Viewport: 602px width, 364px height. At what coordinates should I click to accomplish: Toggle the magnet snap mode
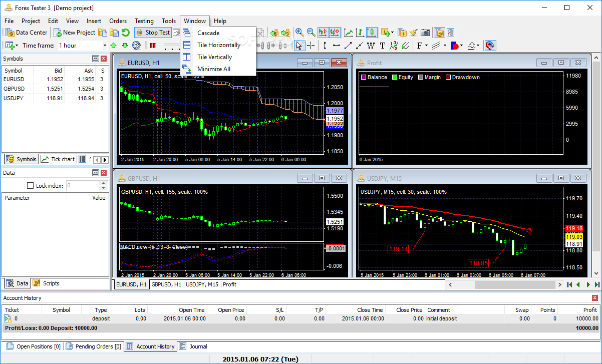click(x=490, y=46)
